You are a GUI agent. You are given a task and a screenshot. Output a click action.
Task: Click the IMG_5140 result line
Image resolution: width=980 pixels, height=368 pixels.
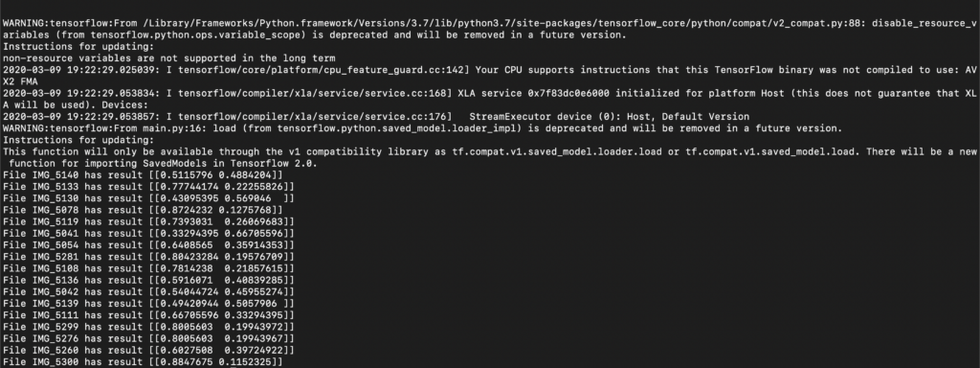[143, 175]
